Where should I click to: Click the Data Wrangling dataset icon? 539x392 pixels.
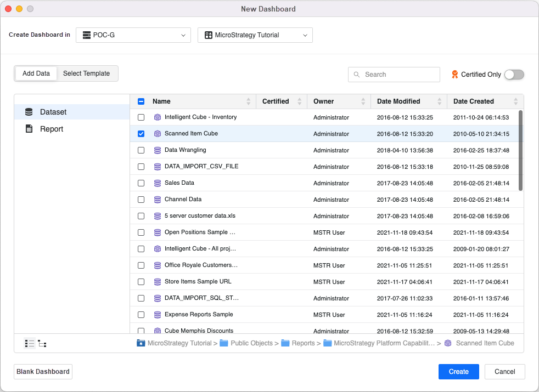pyautogui.click(x=158, y=150)
